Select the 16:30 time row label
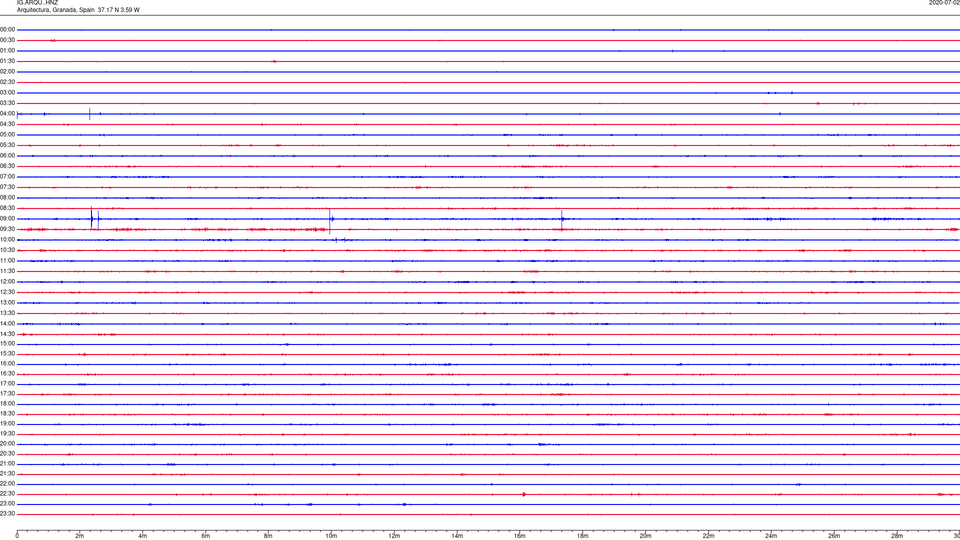 point(7,373)
